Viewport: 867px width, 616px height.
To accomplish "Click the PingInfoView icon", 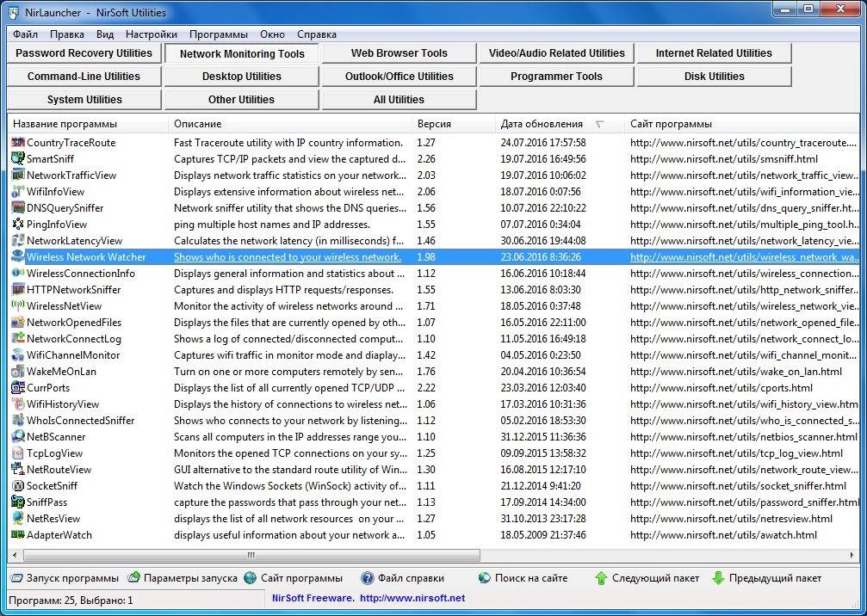I will coord(18,225).
